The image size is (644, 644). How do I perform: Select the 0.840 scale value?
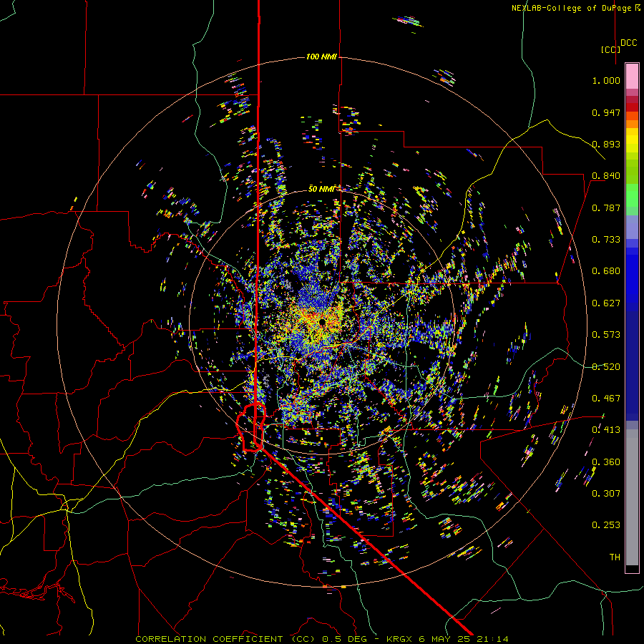click(606, 176)
